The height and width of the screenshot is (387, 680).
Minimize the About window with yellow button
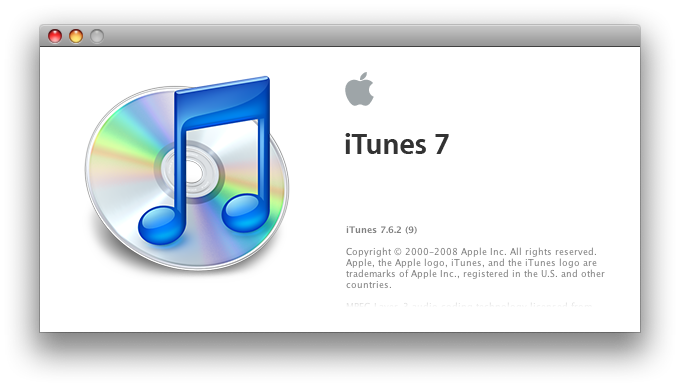(x=76, y=36)
